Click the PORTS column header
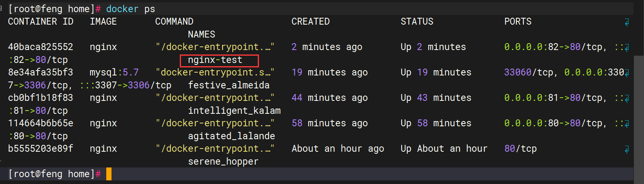 point(518,22)
